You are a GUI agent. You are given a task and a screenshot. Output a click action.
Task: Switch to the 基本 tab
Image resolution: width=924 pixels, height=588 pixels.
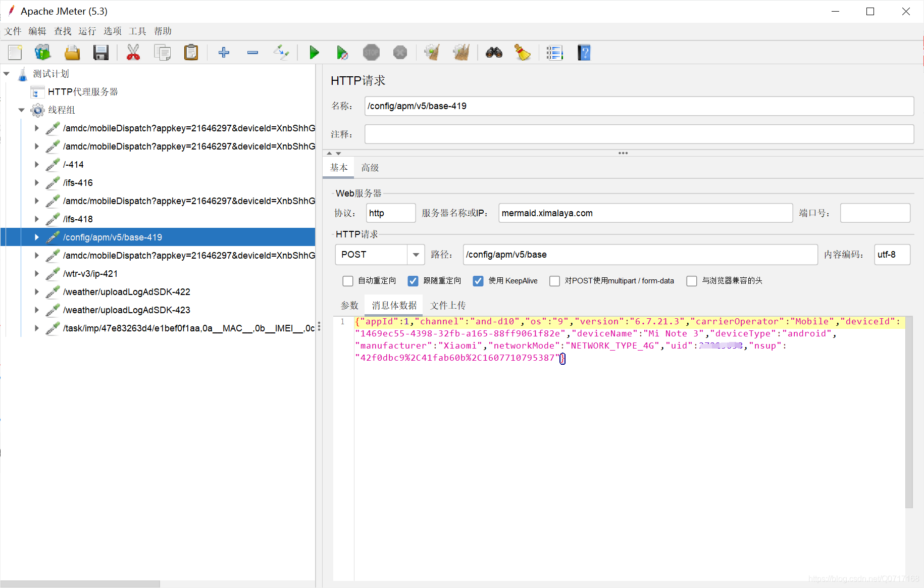tap(338, 168)
